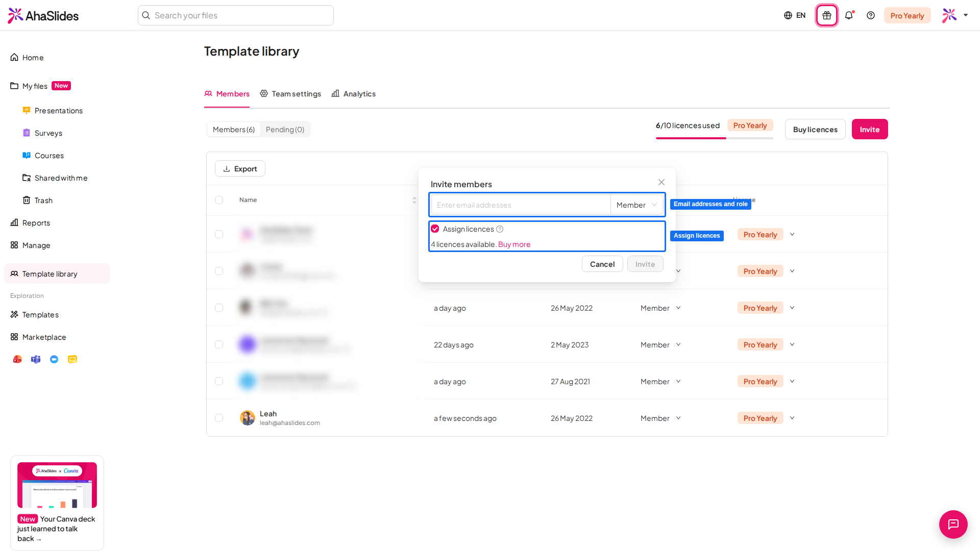
Task: Uncheck the Assign licences checkbox
Action: (x=435, y=229)
